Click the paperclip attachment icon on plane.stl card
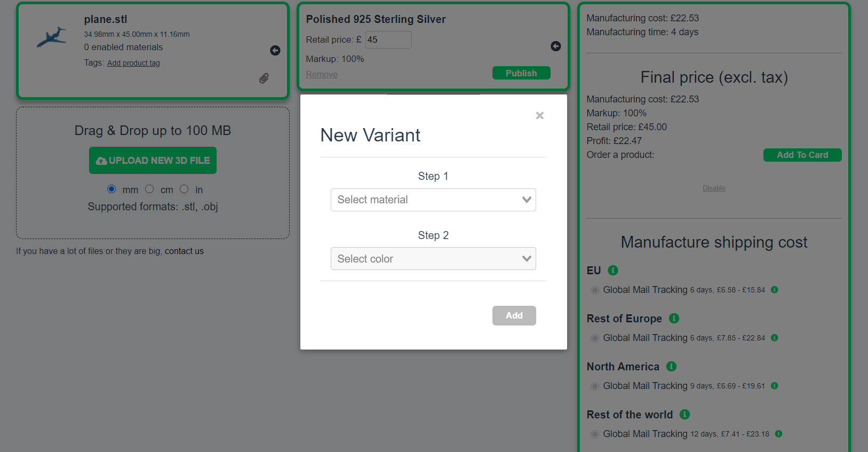Screen dimensions: 868x452 tap(264, 78)
